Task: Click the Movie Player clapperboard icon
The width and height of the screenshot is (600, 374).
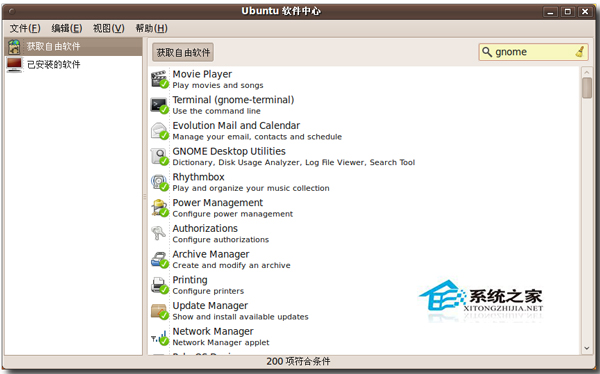Action: coord(159,79)
